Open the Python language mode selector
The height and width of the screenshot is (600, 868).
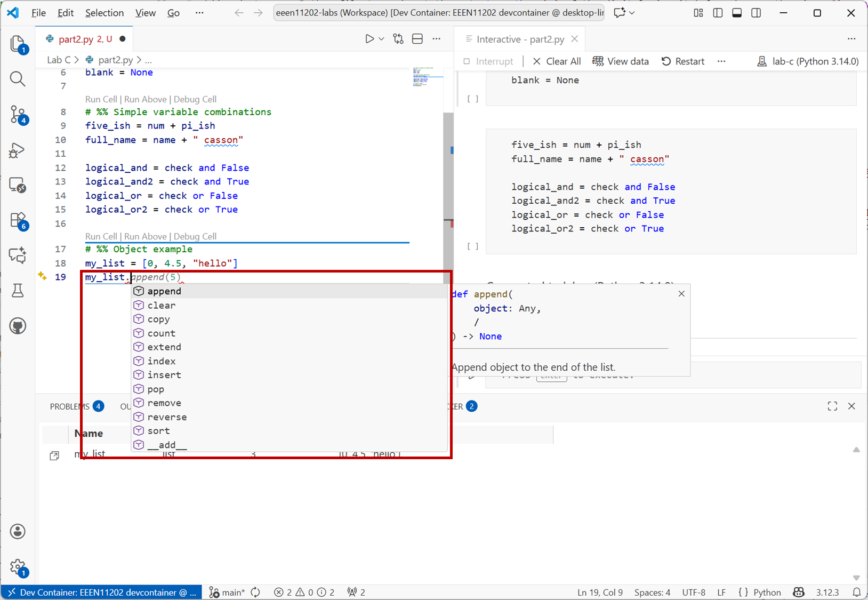(767, 593)
